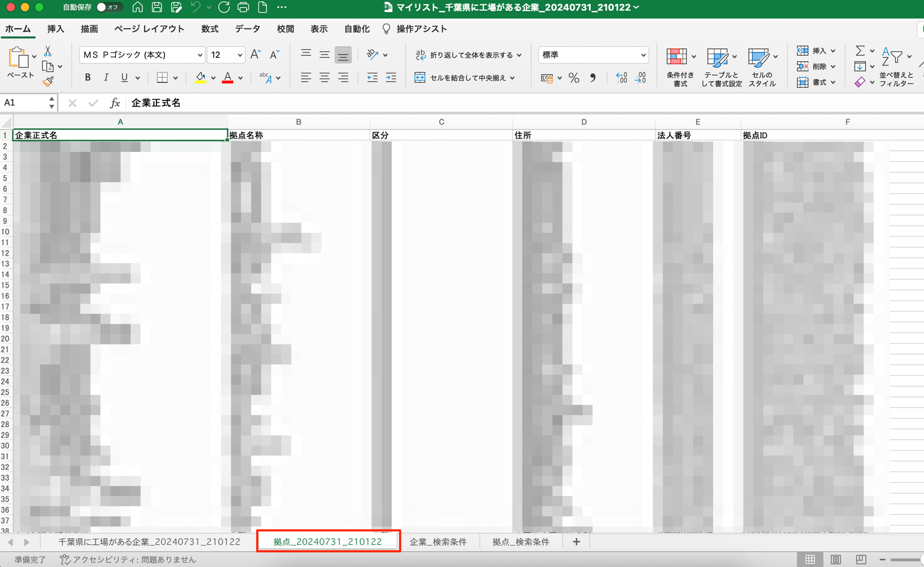This screenshot has width=924, height=567.
Task: Toggle bold formatting
Action: (x=88, y=78)
